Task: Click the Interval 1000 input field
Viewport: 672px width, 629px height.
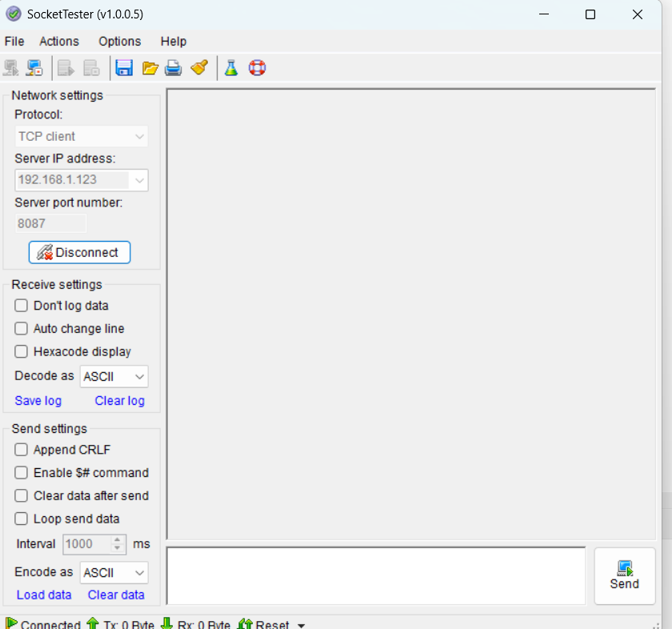Action: 87,543
